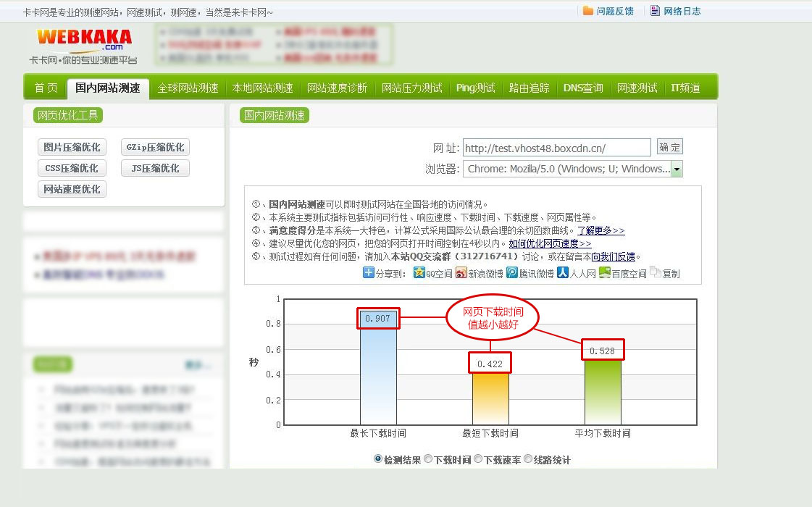
Task: Click the 图片压缩优化 button
Action: (x=72, y=147)
